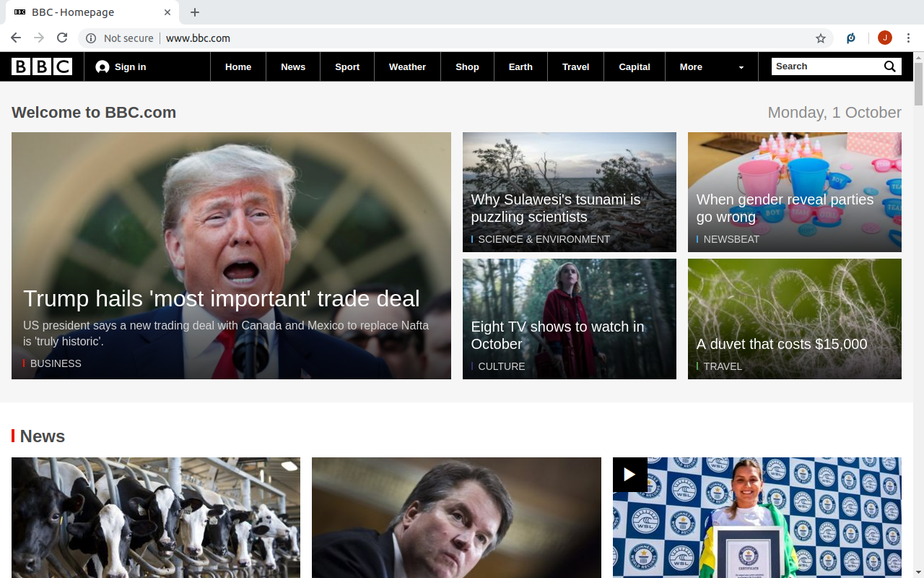Expand the More menu dropdown arrow
Image resolution: width=924 pixels, height=578 pixels.
(x=741, y=67)
